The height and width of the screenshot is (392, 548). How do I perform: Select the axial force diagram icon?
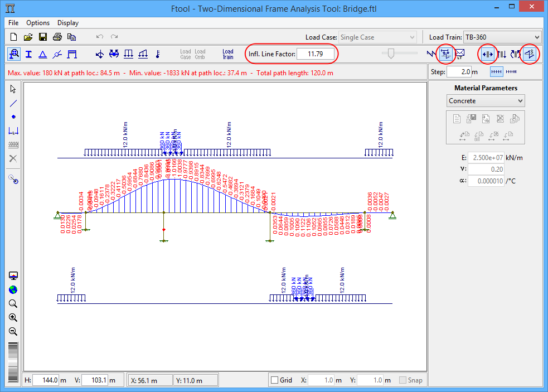coord(488,54)
